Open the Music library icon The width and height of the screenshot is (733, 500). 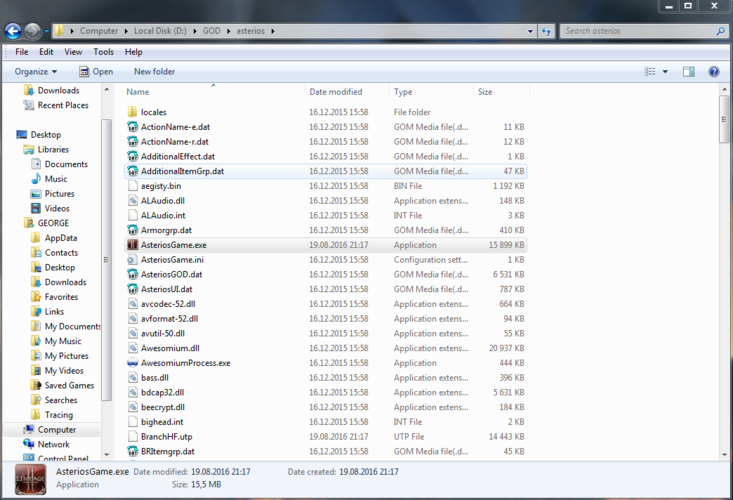(x=36, y=179)
